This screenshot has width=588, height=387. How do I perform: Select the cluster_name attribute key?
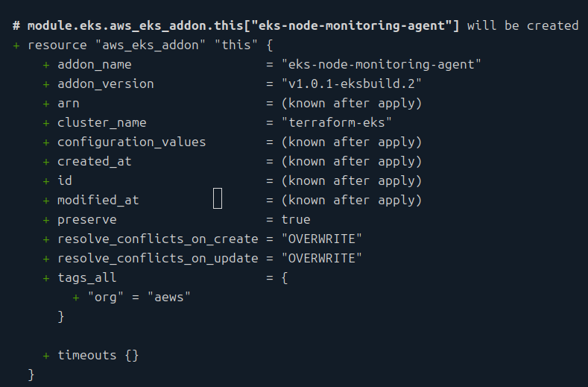coord(101,122)
